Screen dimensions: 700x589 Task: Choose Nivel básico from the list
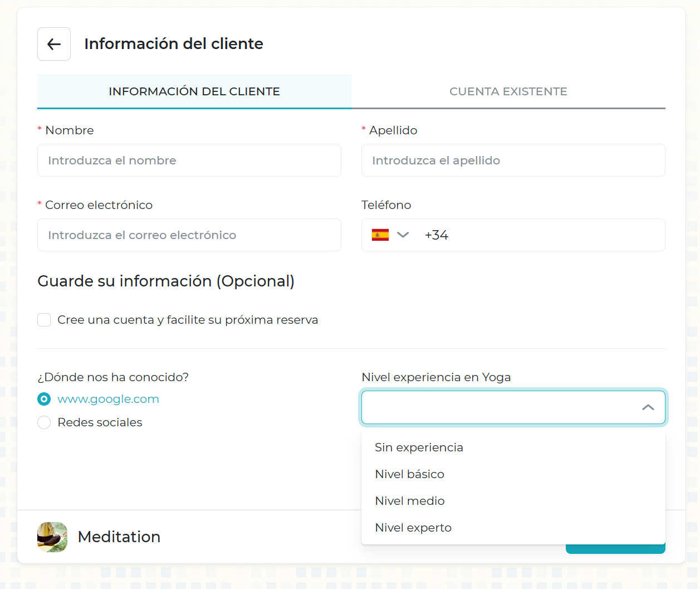click(x=409, y=474)
